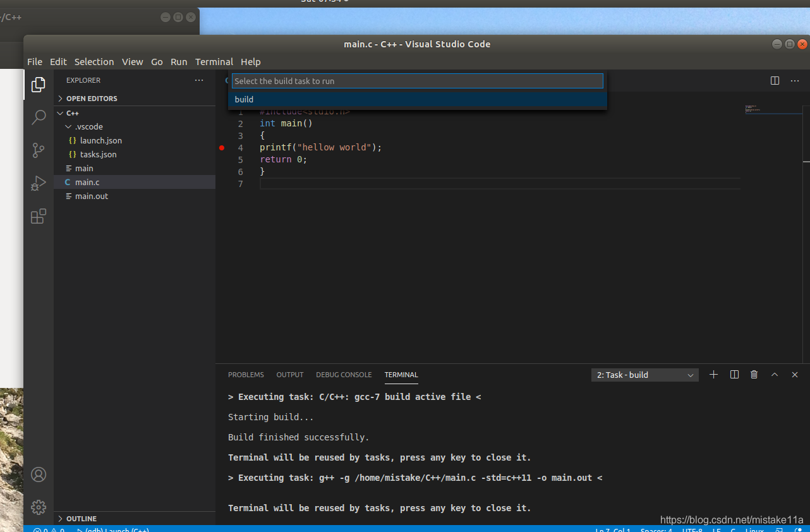Toggle the breakpoint on line 4
This screenshot has width=810, height=532.
tap(222, 147)
